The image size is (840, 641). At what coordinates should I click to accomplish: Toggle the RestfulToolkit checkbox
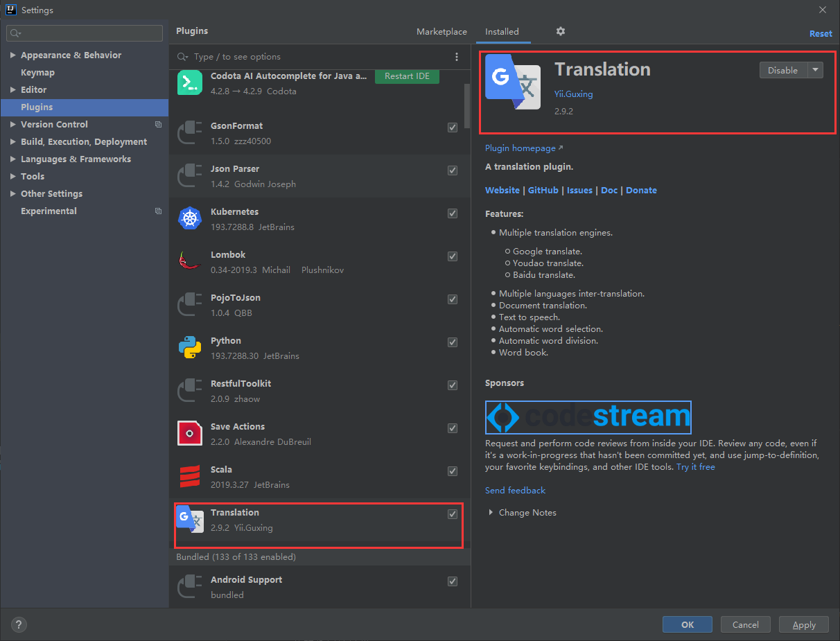pyautogui.click(x=453, y=385)
